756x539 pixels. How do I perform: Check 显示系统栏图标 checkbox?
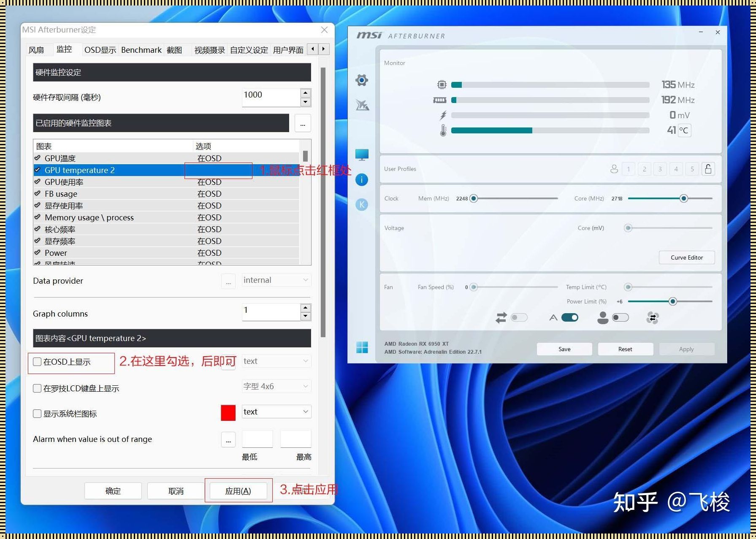coord(37,414)
